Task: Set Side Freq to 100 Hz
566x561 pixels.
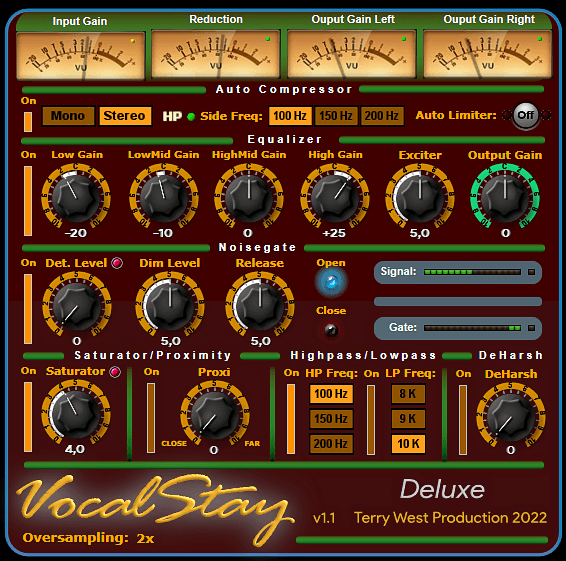Action: pos(290,116)
